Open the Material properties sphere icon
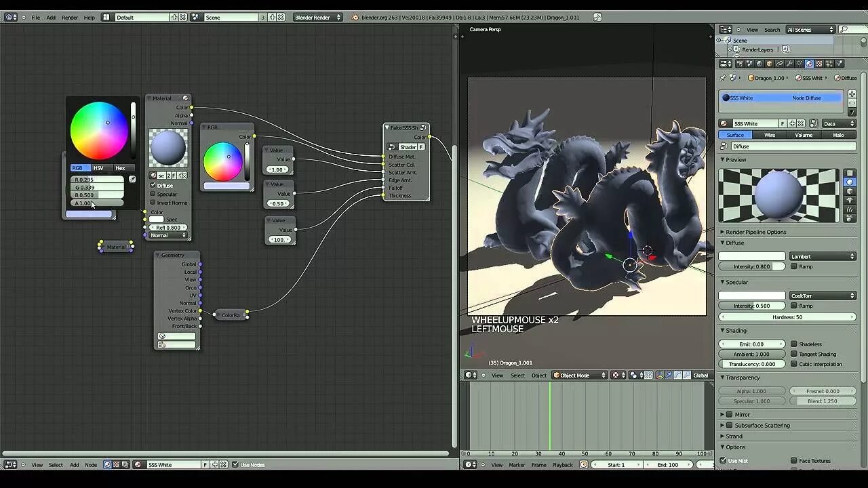Viewport: 868px width, 488px height. click(x=809, y=64)
